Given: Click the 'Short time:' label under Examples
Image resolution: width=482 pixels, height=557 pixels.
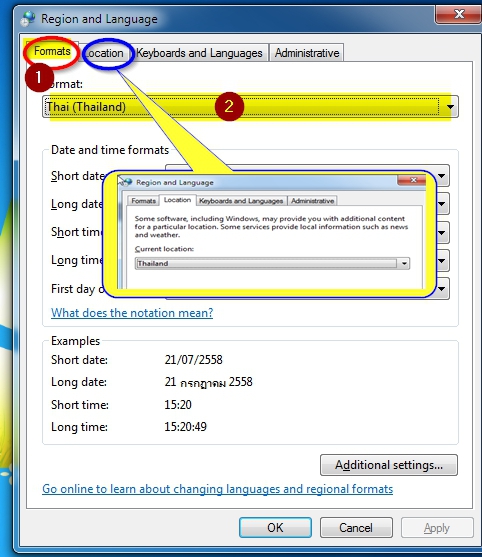Looking at the screenshot, I should pyautogui.click(x=80, y=405).
